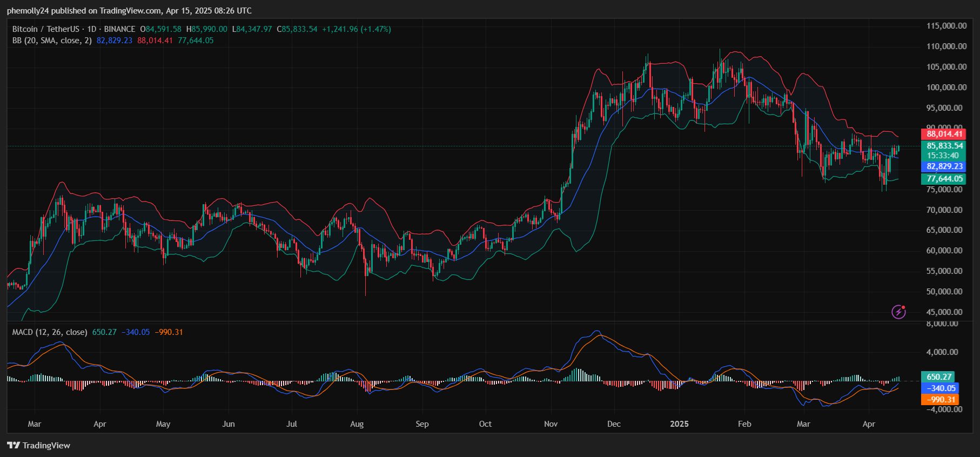The image size is (980, 457).
Task: Click the TradingView logo icon
Action: point(14,446)
